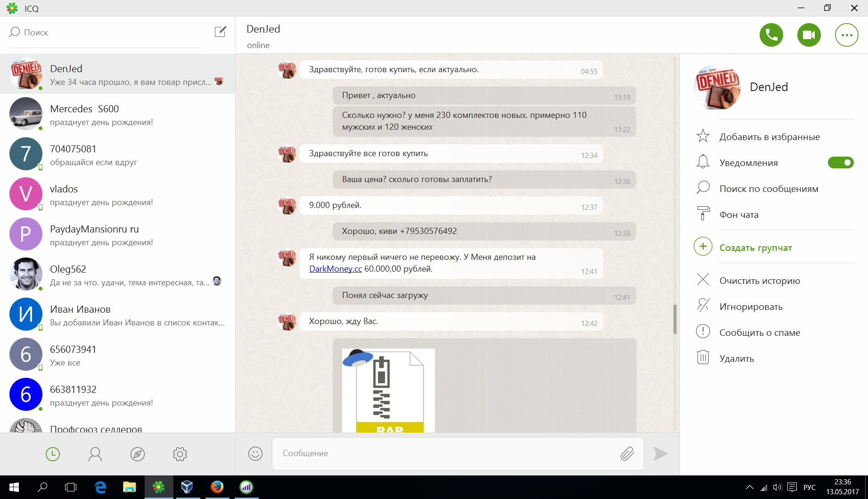Viewport: 868px width, 499px height.
Task: Show hidden tray icons chevron
Action: 749,487
